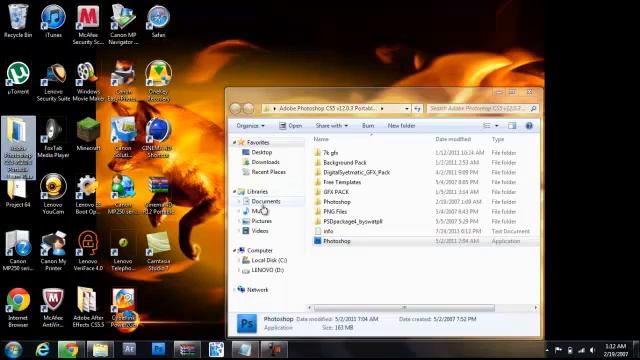Go forward with Explorer forward button
Viewport: 640px width, 360px height.
249,108
